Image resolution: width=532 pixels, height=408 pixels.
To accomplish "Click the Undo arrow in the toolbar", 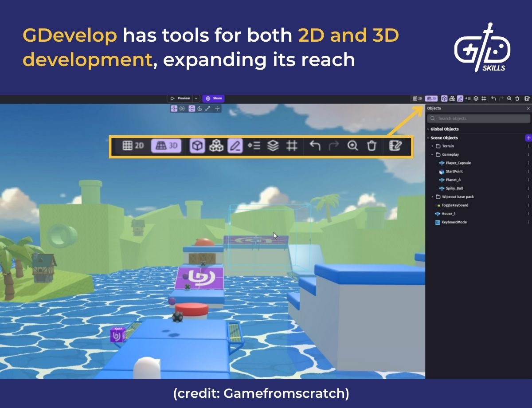I will pos(316,146).
